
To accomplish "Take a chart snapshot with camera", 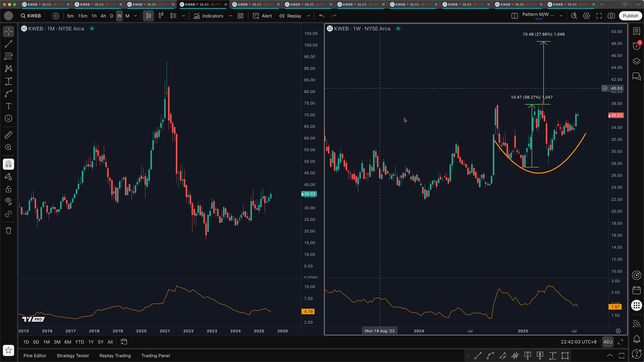I will pos(611,16).
